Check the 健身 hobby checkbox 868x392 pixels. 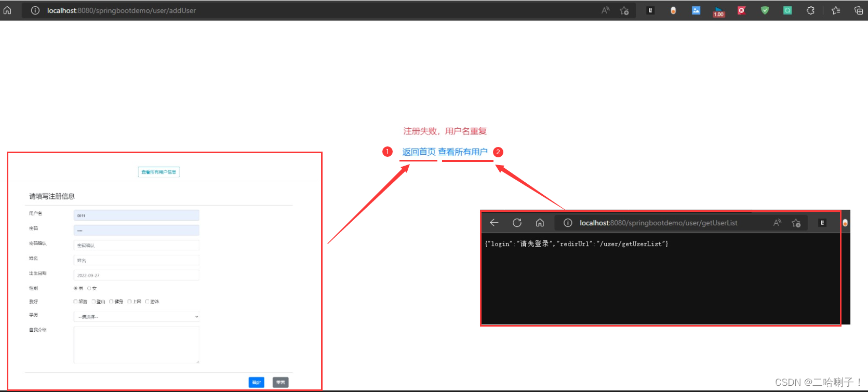pos(111,302)
